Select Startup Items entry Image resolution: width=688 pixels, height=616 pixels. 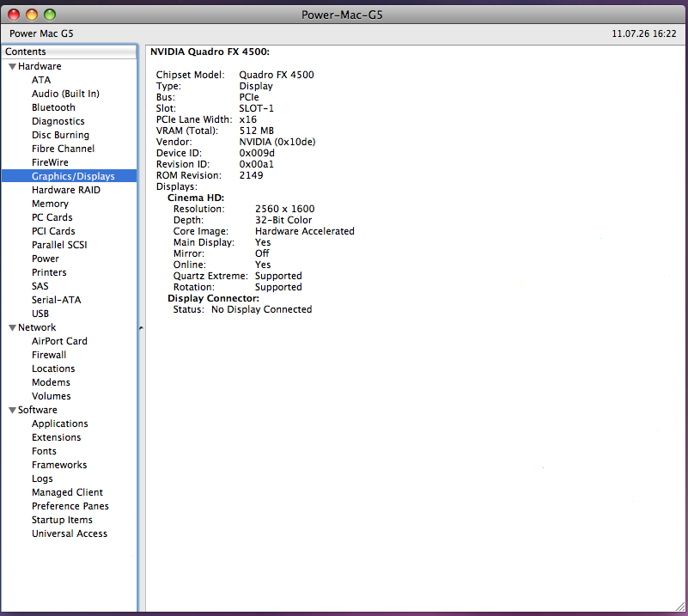[x=62, y=520]
